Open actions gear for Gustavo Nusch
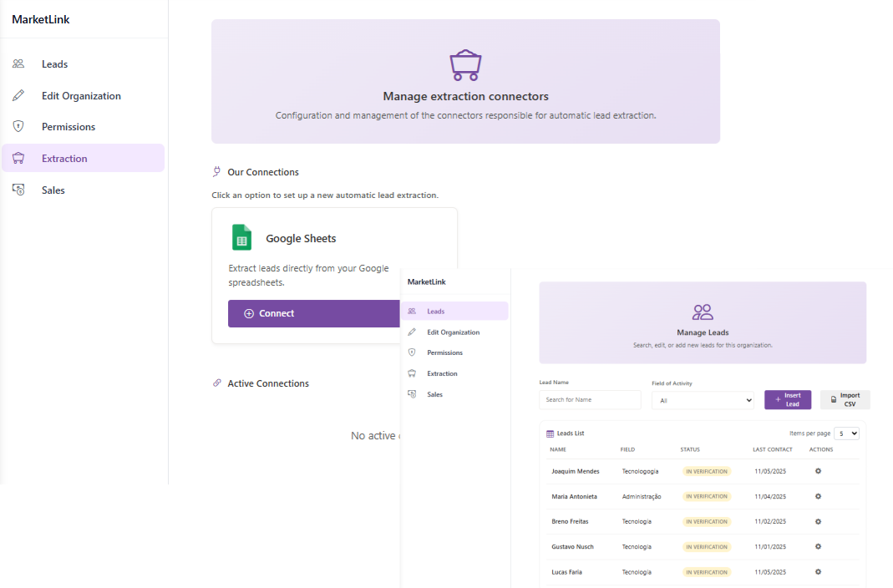 [818, 546]
